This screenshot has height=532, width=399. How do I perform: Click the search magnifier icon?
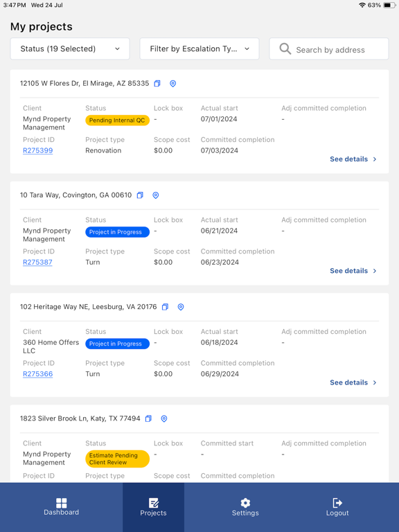click(x=285, y=49)
